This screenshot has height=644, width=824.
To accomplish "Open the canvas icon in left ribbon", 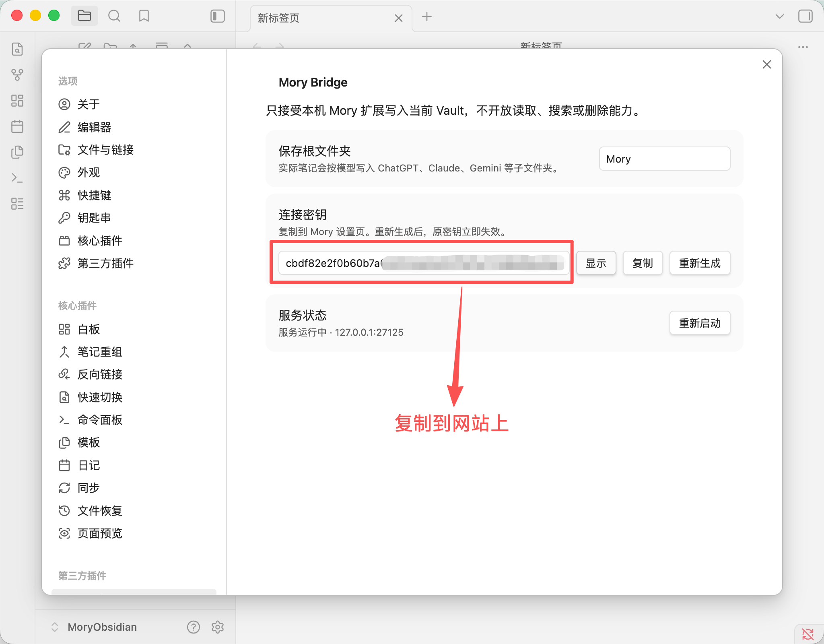I will point(17,101).
